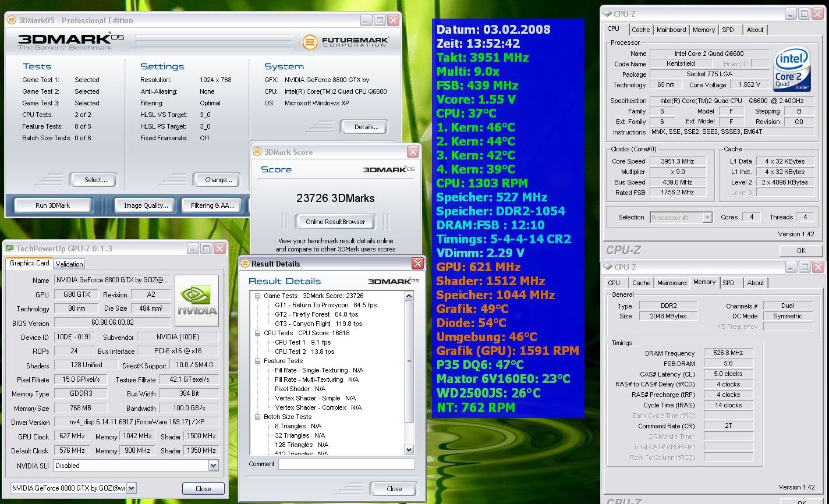
Task: Click the Image Quality... button
Action: coord(146,205)
